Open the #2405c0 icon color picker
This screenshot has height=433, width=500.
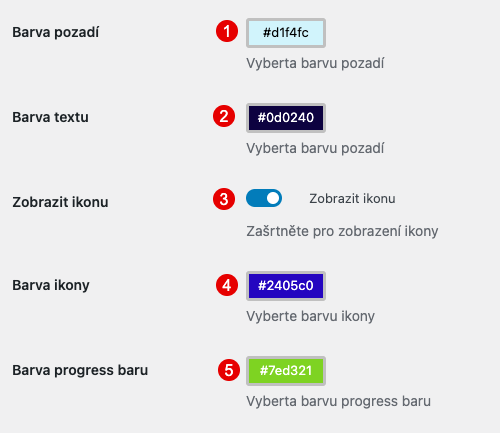point(286,286)
